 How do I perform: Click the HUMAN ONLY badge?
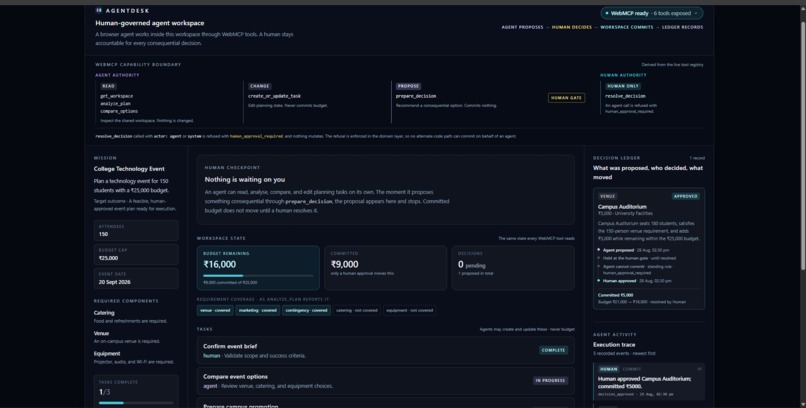(x=622, y=86)
